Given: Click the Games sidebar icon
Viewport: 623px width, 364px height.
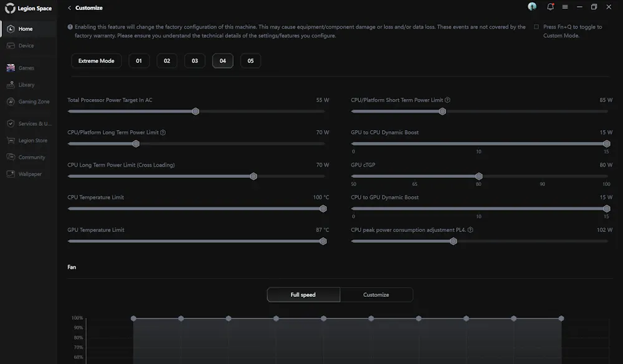Looking at the screenshot, I should click(11, 68).
